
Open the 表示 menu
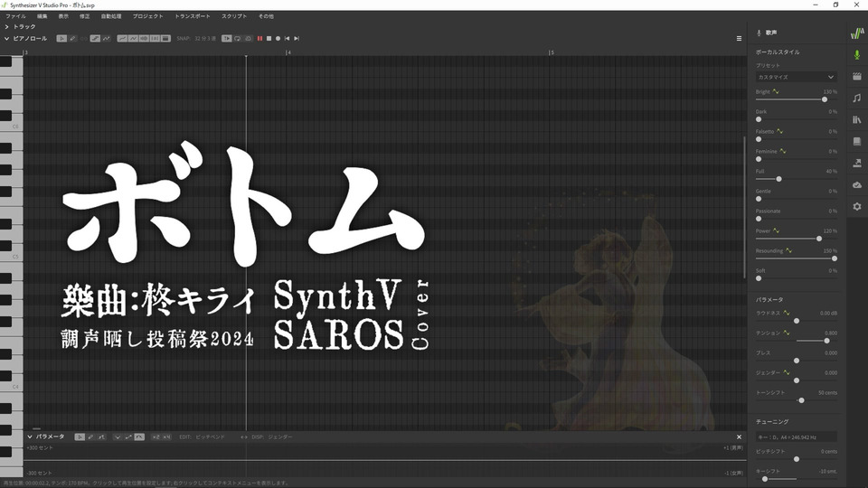tap(63, 16)
